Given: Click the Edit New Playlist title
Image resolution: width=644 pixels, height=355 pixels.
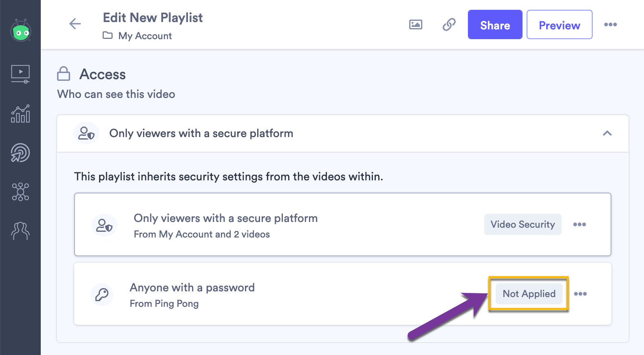Looking at the screenshot, I should [x=153, y=18].
